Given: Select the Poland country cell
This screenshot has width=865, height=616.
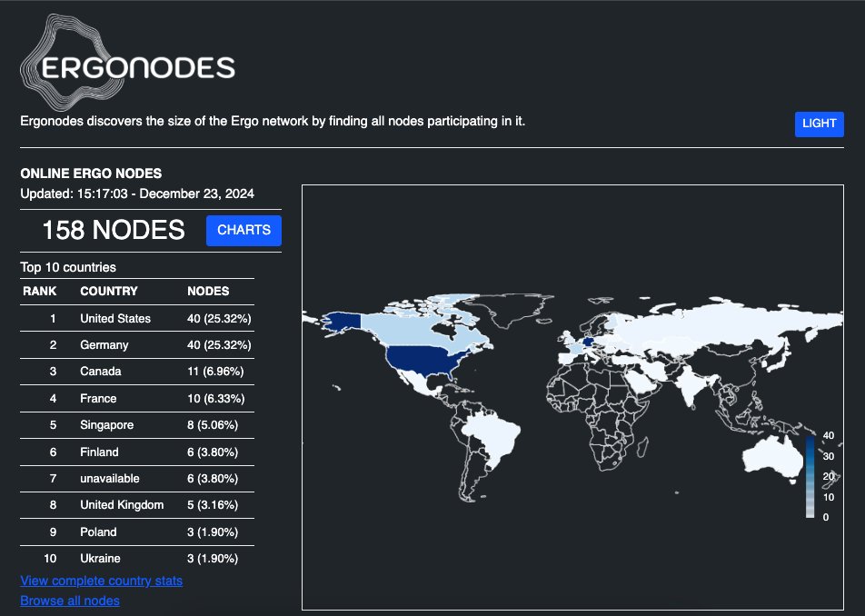Looking at the screenshot, I should [x=98, y=532].
